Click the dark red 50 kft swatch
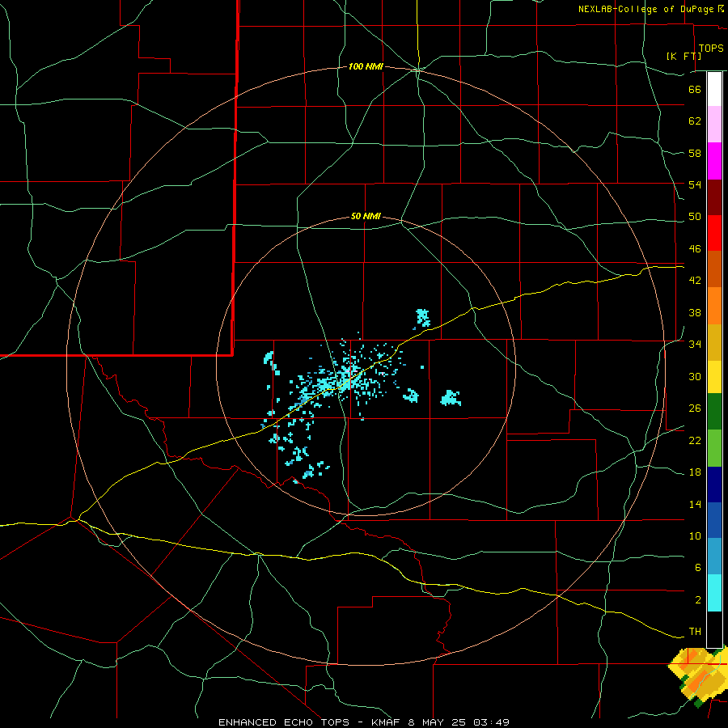Image resolution: width=728 pixels, height=728 pixels. click(714, 197)
